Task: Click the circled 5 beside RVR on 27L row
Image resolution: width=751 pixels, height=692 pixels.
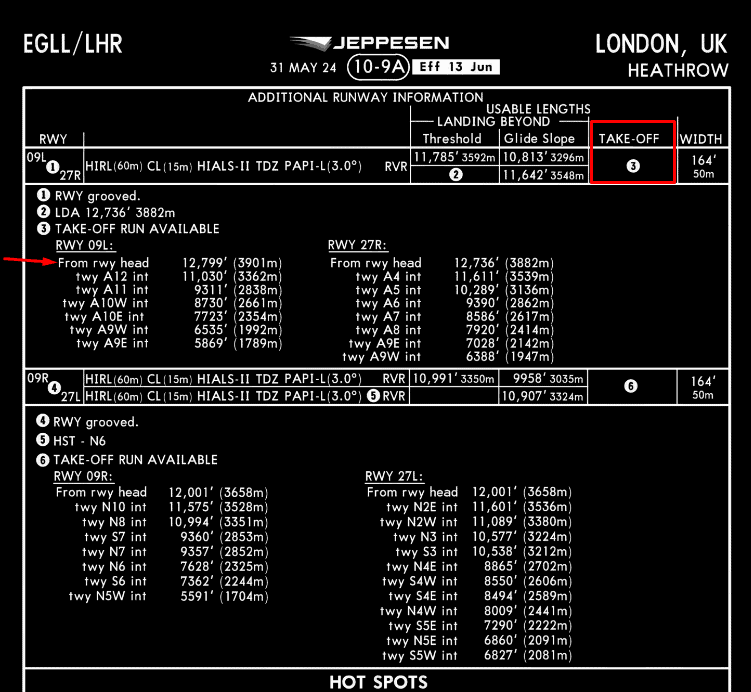Action: pyautogui.click(x=374, y=396)
